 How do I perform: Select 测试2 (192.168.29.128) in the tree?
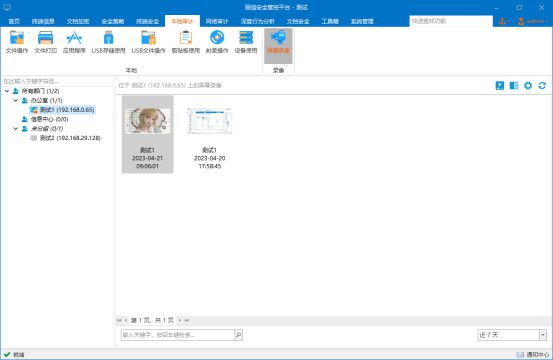[x=70, y=138]
